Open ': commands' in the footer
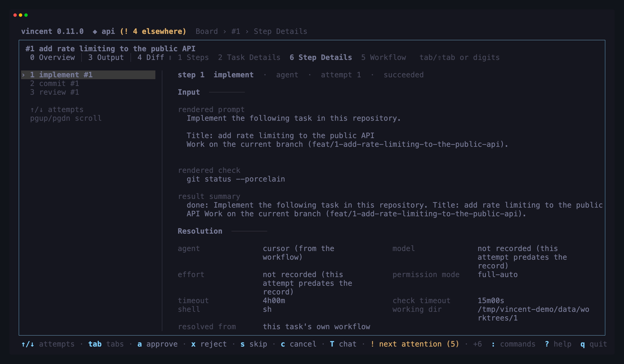 513,344
